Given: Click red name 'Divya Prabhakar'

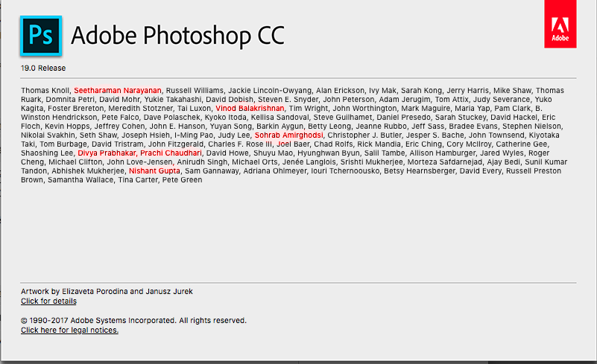Looking at the screenshot, I should click(x=107, y=153).
